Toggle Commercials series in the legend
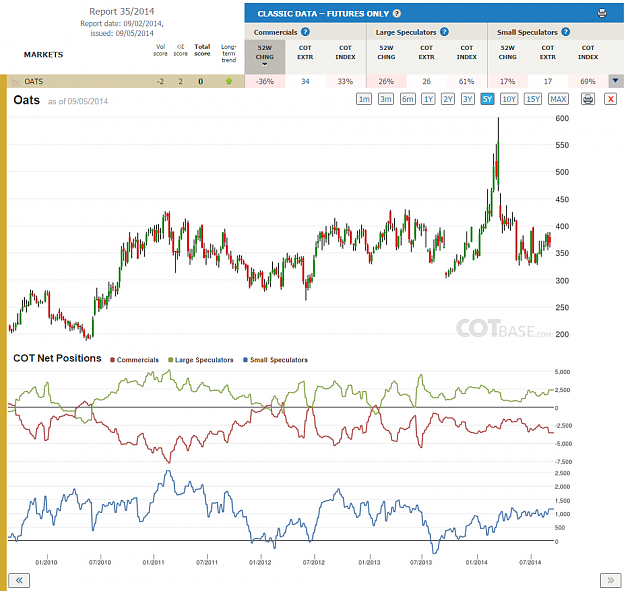625x591 pixels. [x=134, y=360]
